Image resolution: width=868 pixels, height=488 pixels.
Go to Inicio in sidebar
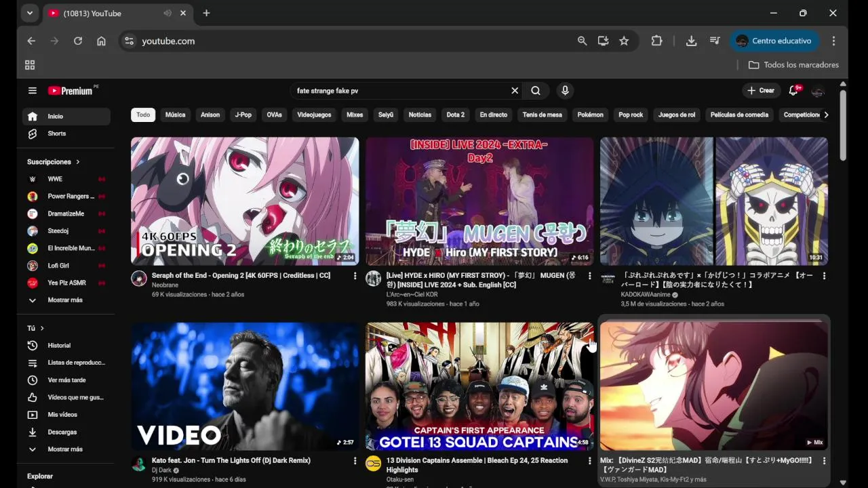tap(66, 117)
